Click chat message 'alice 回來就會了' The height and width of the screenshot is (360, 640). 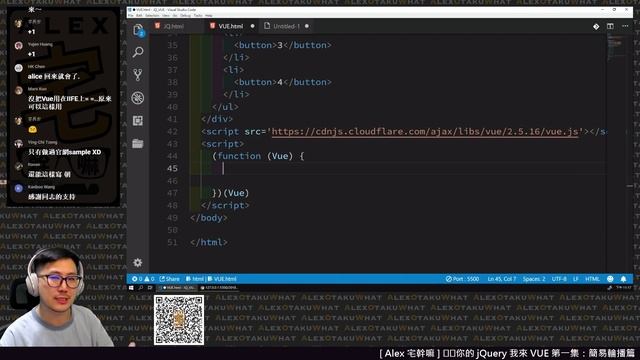[53, 76]
